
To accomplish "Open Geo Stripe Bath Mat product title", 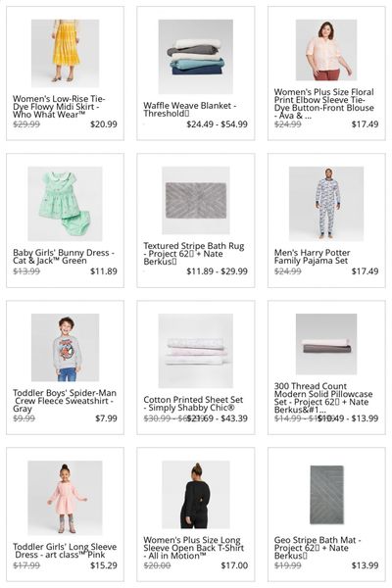I will pos(318,548).
